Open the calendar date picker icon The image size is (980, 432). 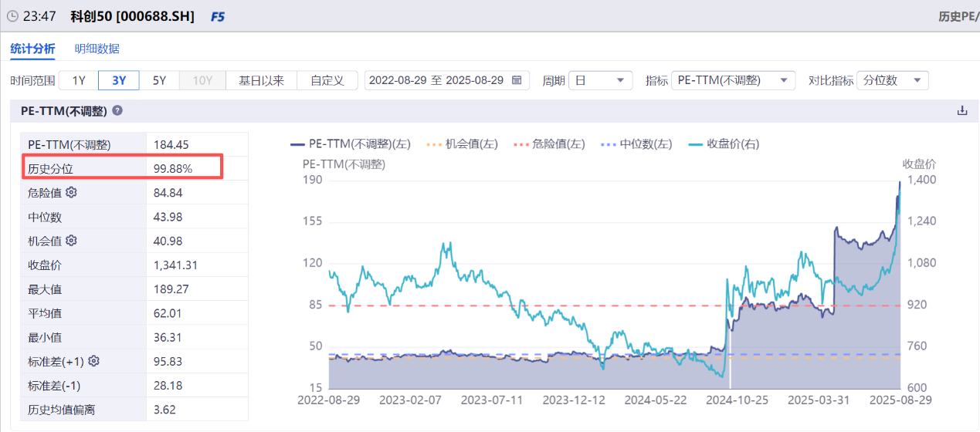coord(517,80)
